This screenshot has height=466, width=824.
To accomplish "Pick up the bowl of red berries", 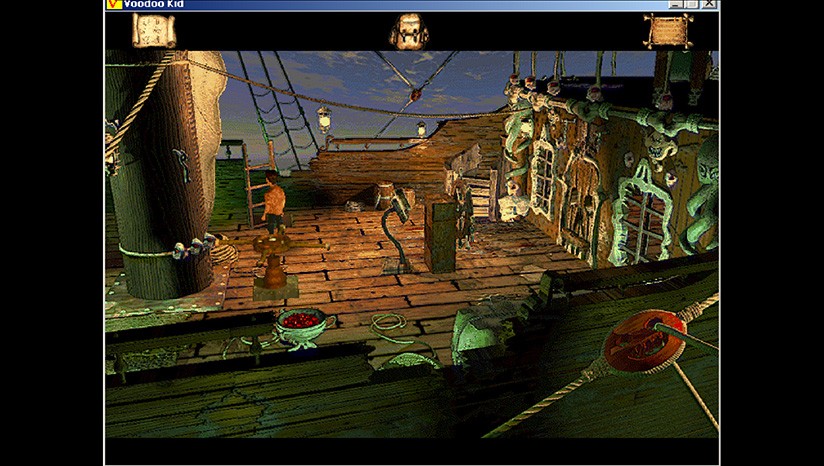I will tap(304, 326).
